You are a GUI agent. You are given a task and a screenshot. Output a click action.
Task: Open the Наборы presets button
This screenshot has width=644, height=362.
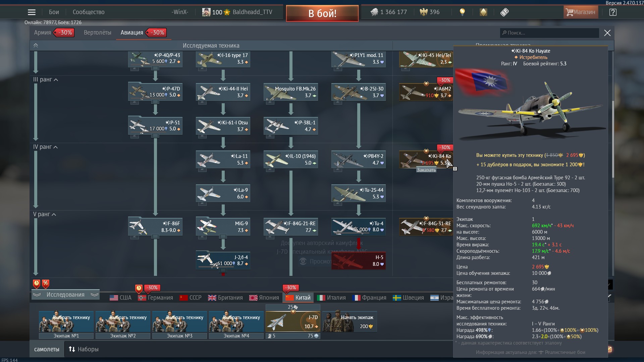pyautogui.click(x=84, y=349)
